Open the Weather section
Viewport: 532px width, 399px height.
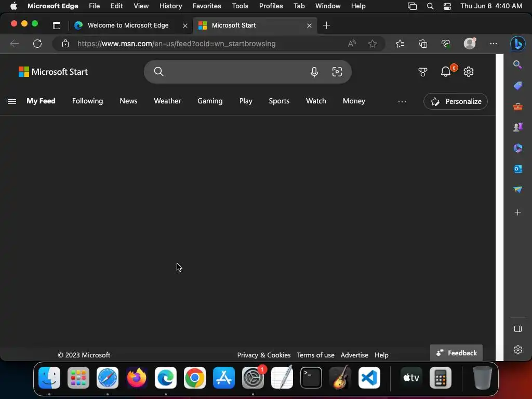coord(167,101)
